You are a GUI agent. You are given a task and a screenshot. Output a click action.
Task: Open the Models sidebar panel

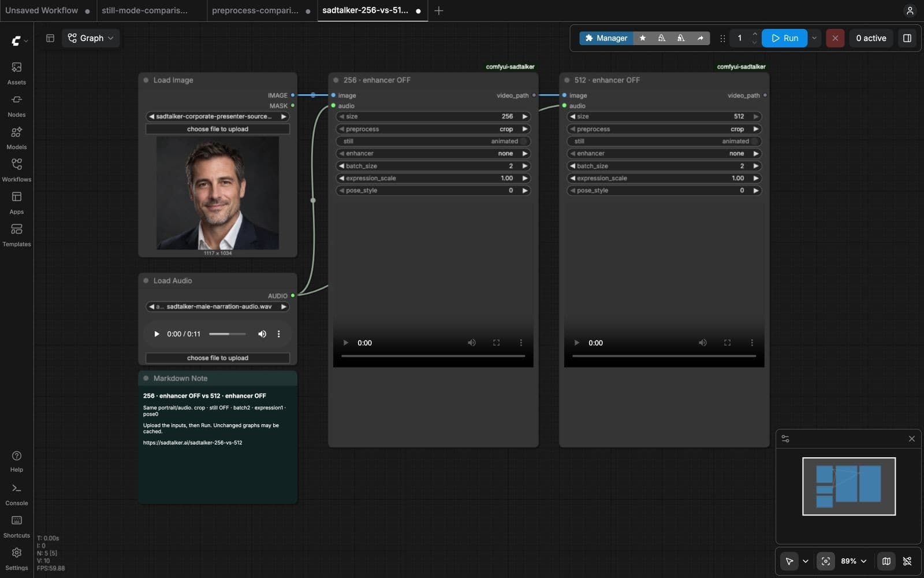tap(16, 138)
